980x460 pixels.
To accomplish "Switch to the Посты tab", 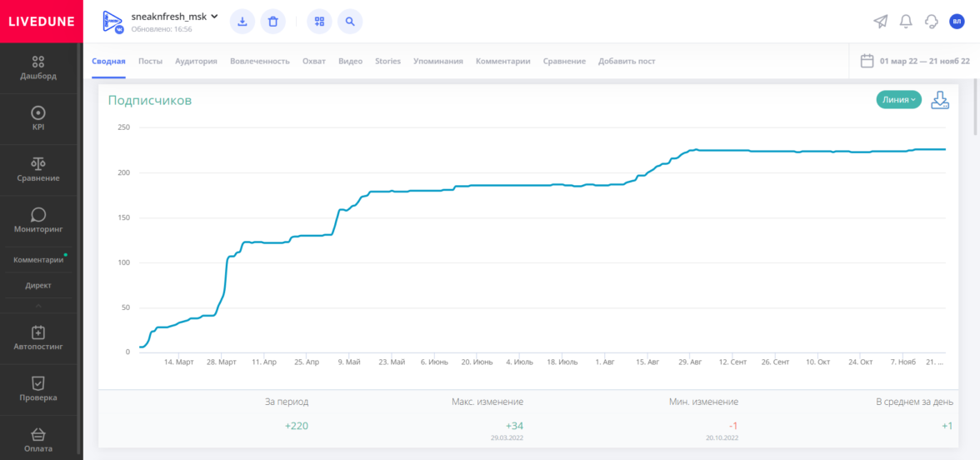I will (x=150, y=62).
